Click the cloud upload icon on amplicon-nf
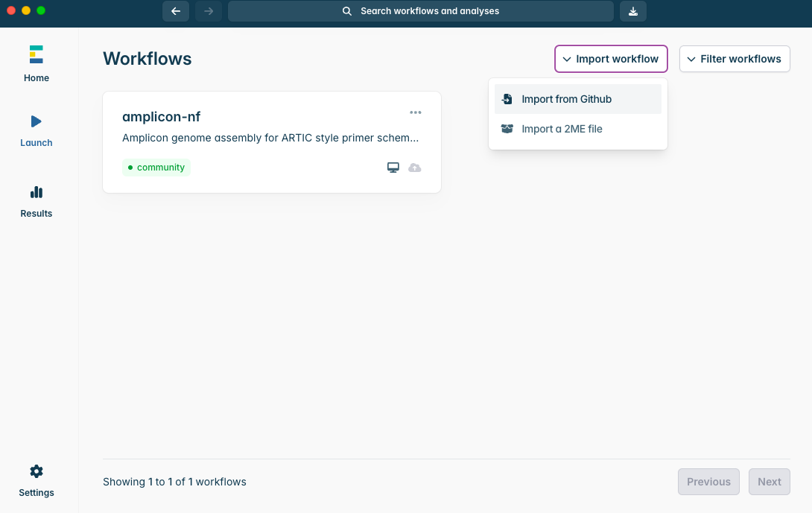Viewport: 812px width, 513px height. [415, 168]
